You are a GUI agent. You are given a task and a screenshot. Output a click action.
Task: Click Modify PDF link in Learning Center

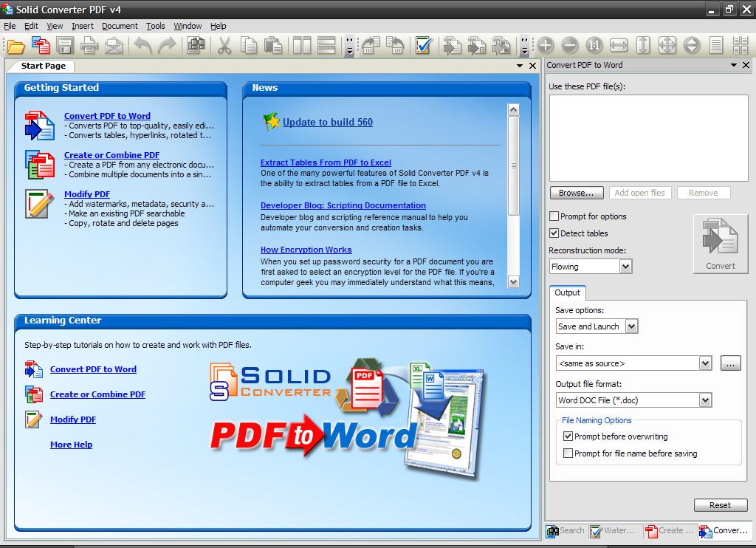tap(73, 419)
